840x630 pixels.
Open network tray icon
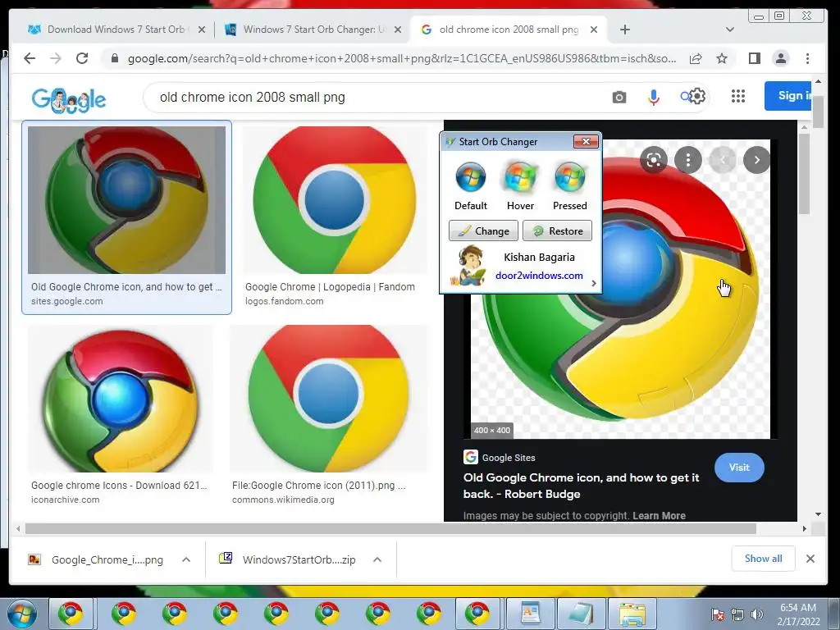pos(737,614)
